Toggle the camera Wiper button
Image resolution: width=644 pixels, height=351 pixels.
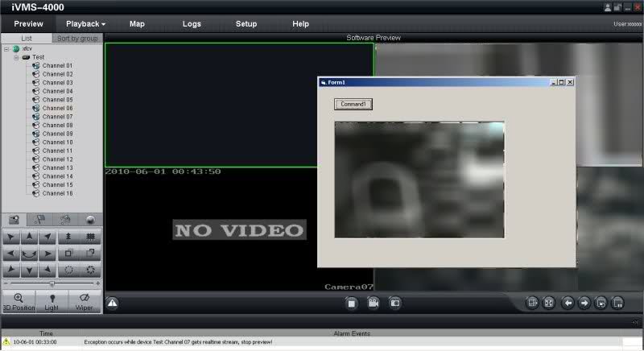[85, 302]
